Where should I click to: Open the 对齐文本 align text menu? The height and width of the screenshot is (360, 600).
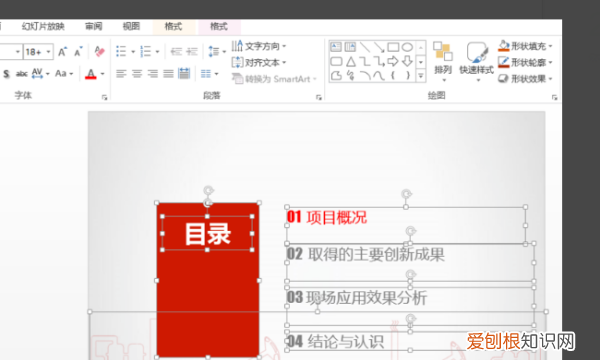tap(259, 62)
